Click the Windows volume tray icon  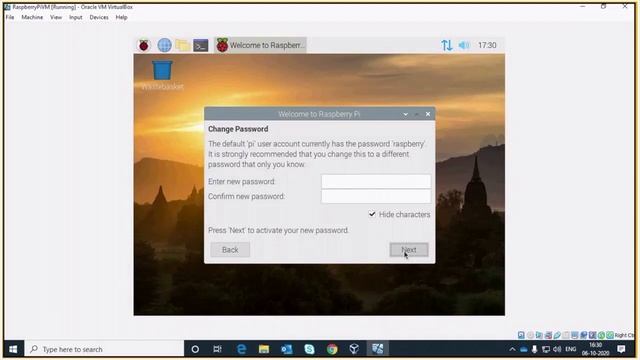pos(557,349)
